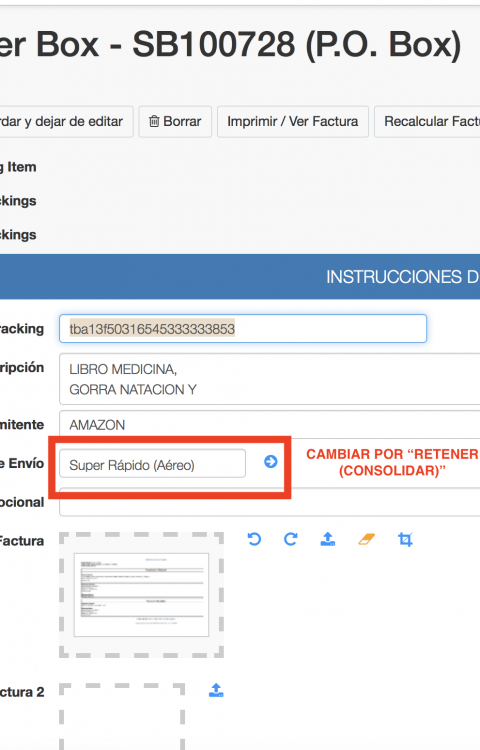Upload file for Factura 2
Viewport: 480px width, 750px height.
[x=216, y=690]
